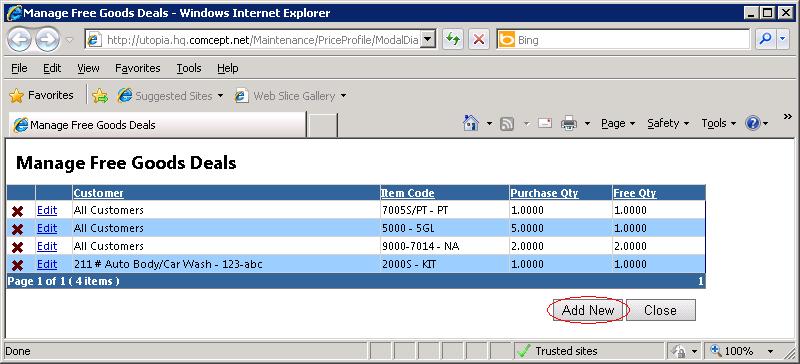Open the Edit menu
This screenshot has width=800, height=364.
tap(52, 68)
